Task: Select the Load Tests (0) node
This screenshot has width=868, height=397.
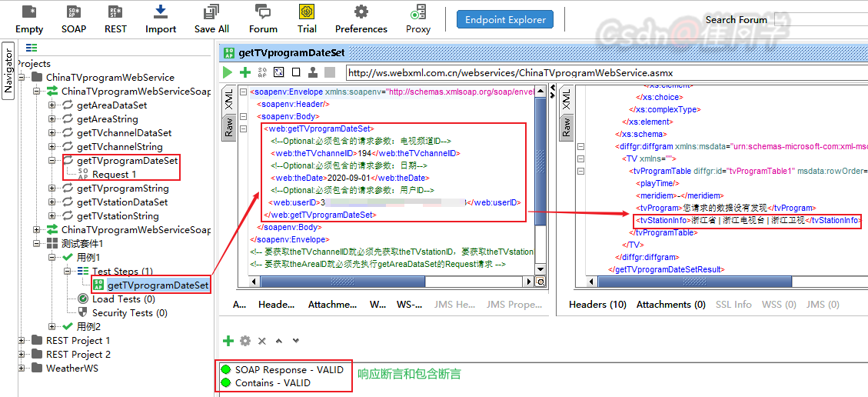Action: click(124, 299)
